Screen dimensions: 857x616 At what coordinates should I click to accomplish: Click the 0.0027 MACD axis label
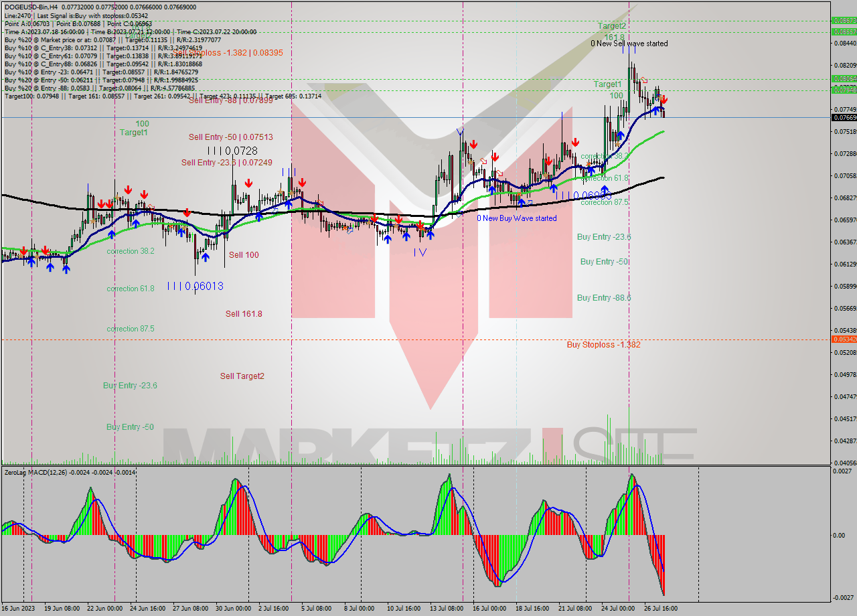pyautogui.click(x=842, y=472)
